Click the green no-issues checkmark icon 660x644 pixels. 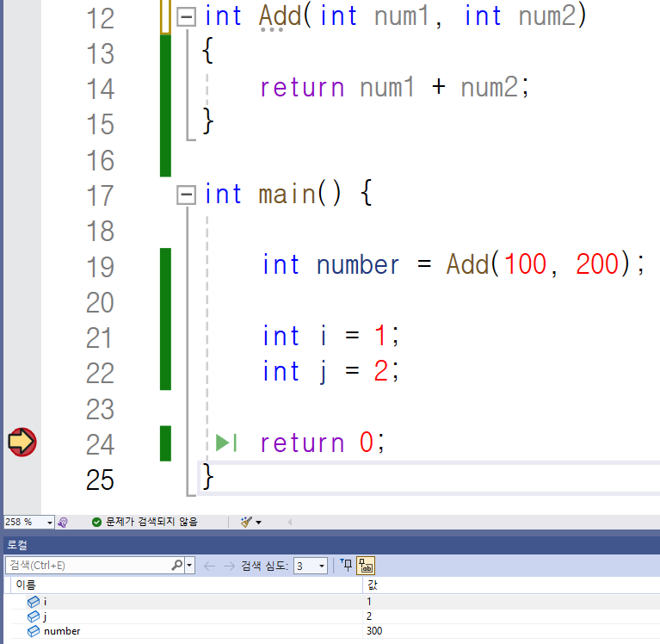96,523
